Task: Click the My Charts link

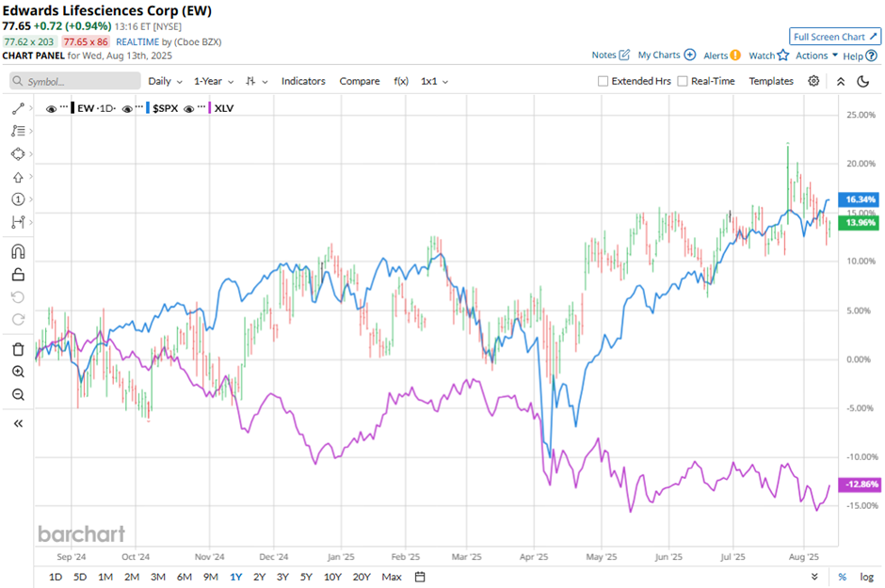Action: pyautogui.click(x=659, y=55)
